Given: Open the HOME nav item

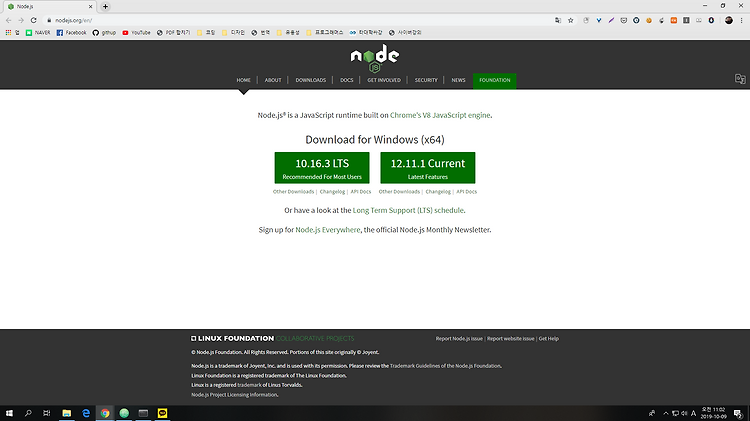Looking at the screenshot, I should point(243,80).
